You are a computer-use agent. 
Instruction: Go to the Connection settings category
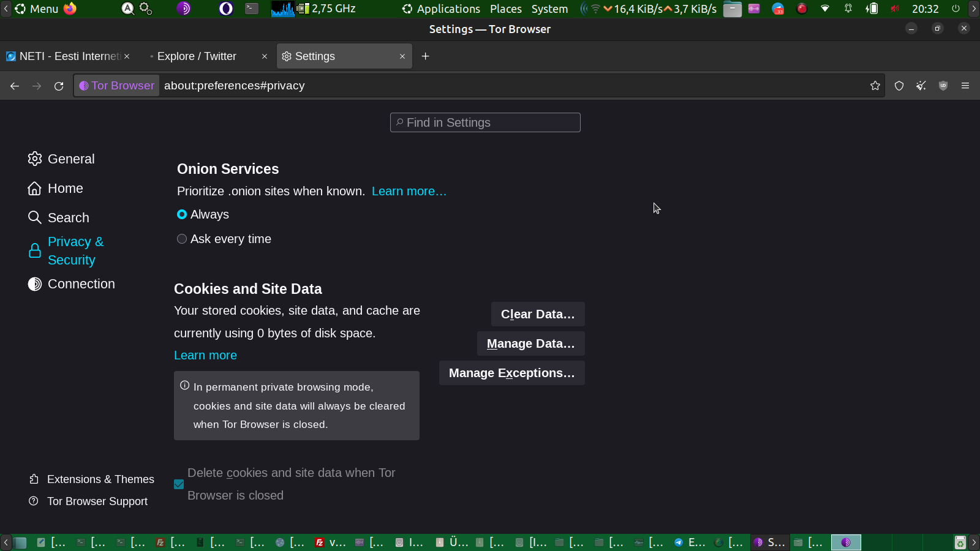(x=81, y=284)
